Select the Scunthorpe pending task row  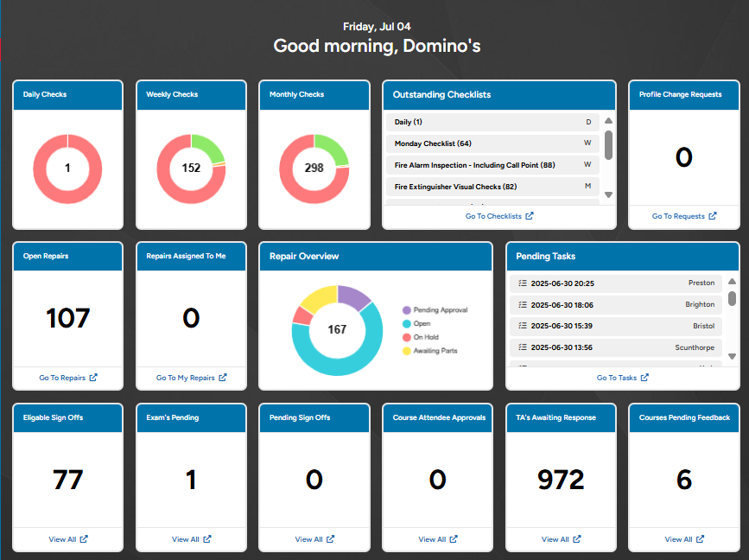pyautogui.click(x=616, y=347)
